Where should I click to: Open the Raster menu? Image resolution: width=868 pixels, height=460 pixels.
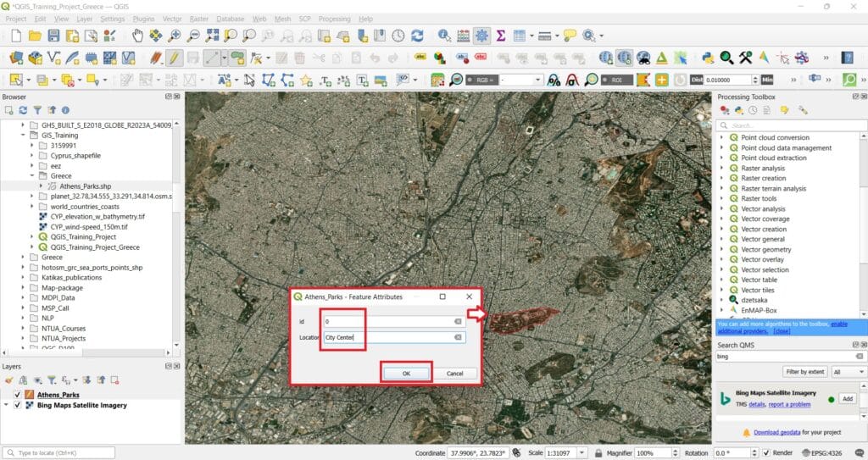(198, 19)
